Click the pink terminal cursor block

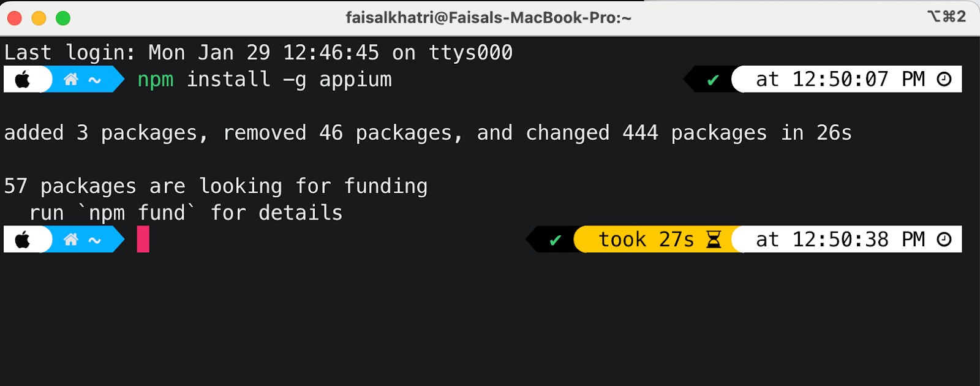tap(143, 239)
